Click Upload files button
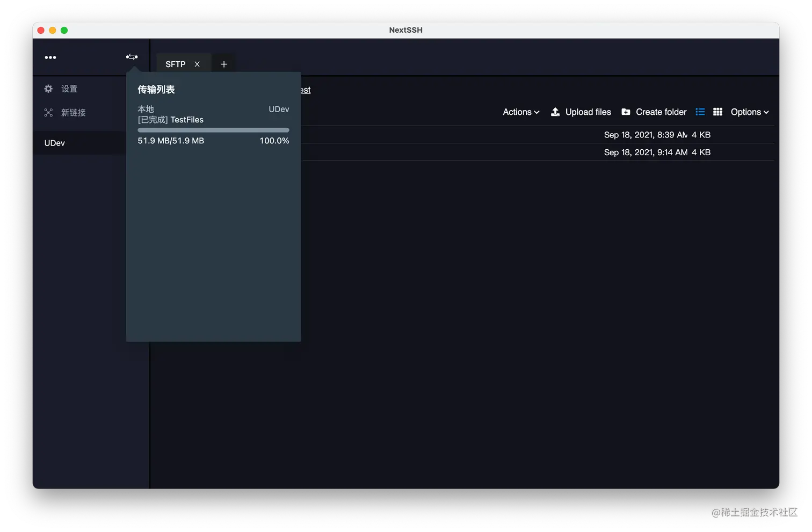Image resolution: width=812 pixels, height=532 pixels. (581, 112)
